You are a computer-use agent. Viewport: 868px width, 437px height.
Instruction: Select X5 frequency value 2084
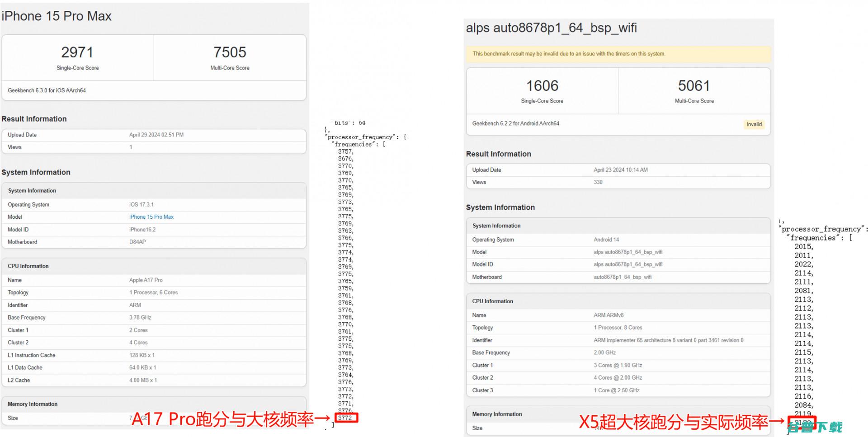tap(804, 405)
